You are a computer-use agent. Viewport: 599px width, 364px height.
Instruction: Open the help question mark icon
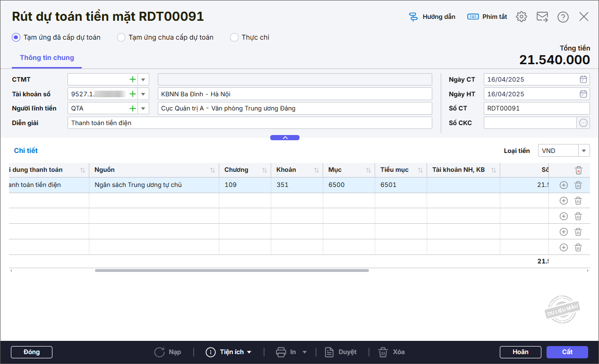tap(563, 17)
